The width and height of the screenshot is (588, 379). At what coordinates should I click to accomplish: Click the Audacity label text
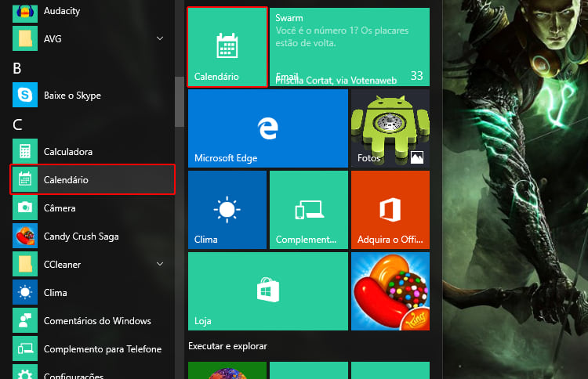(62, 11)
